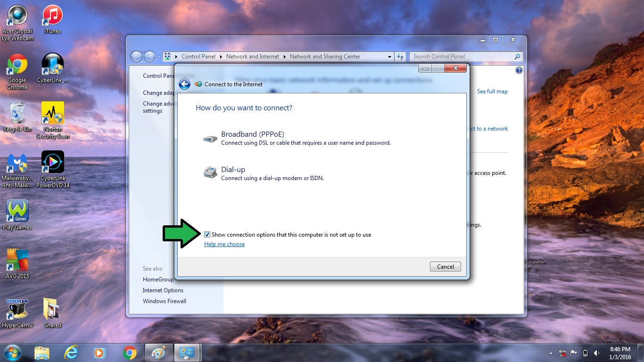Click the Malwarebytes Anti-Malware desktop icon
The width and height of the screenshot is (644, 362).
17,170
